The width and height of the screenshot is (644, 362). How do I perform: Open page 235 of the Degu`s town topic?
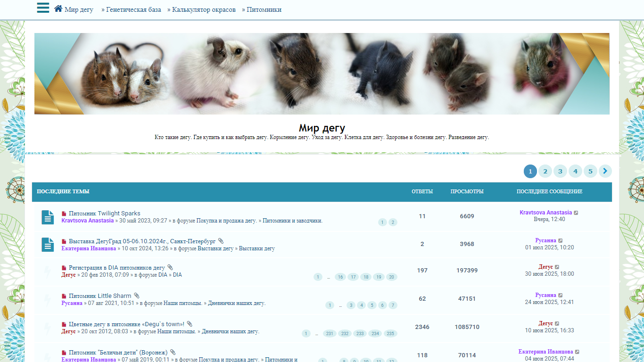[x=390, y=334]
